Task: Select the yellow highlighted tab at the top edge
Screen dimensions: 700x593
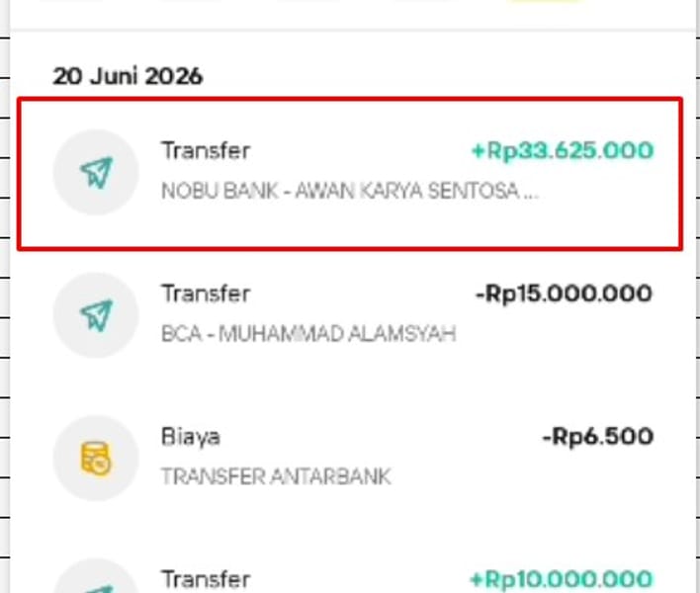Action: coord(544,1)
